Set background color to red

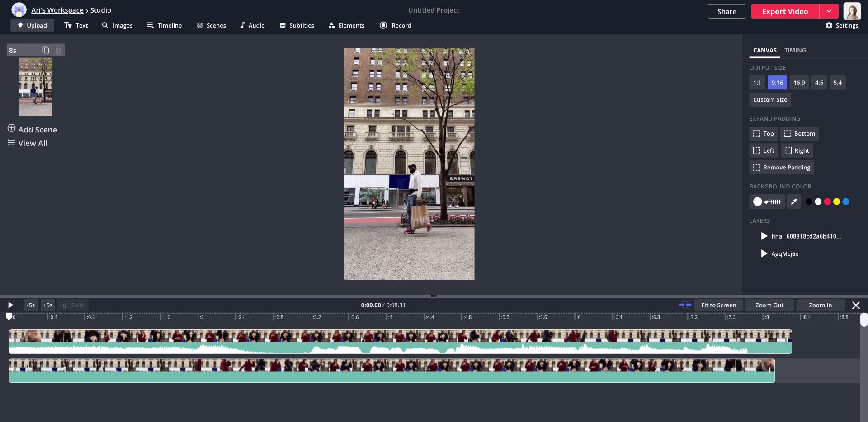pos(827,202)
